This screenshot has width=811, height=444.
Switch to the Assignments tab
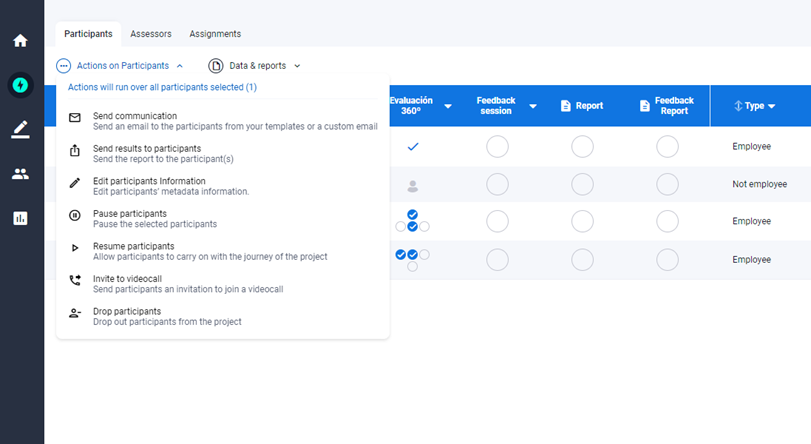click(215, 34)
